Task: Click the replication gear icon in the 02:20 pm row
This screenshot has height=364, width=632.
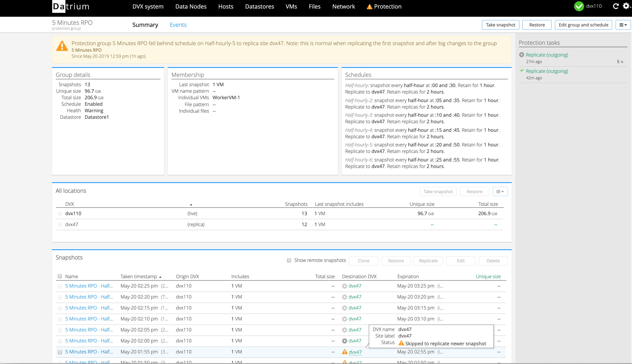Action: [345, 297]
